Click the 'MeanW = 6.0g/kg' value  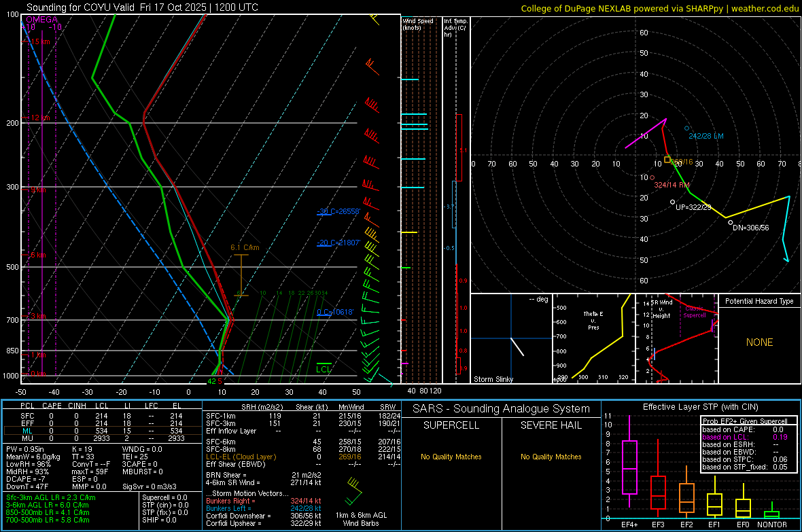pos(33,457)
